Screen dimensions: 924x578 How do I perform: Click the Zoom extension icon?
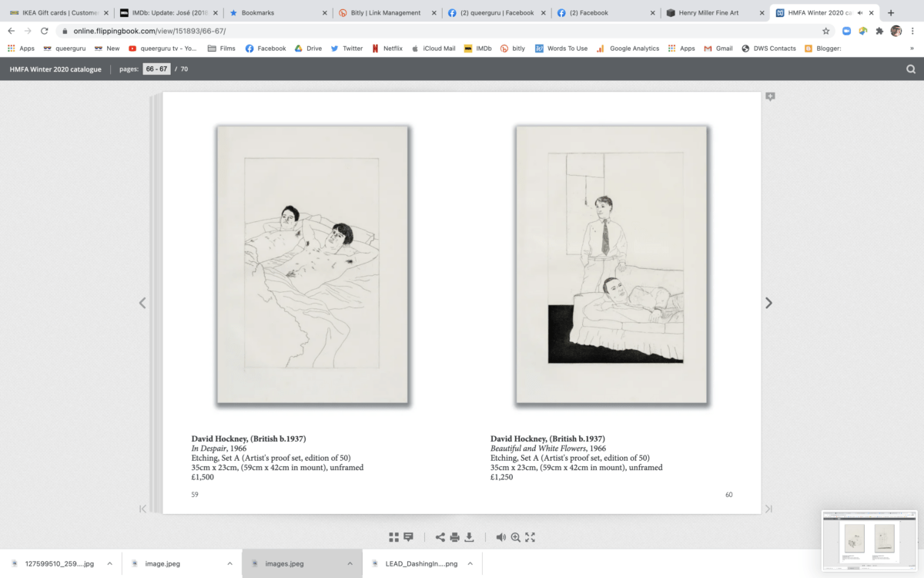(x=847, y=31)
